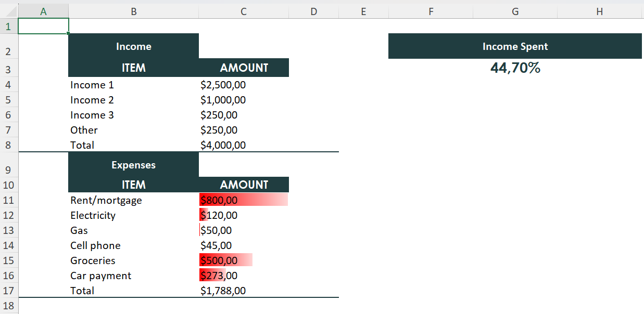Select the Cell phone cell

click(133, 245)
